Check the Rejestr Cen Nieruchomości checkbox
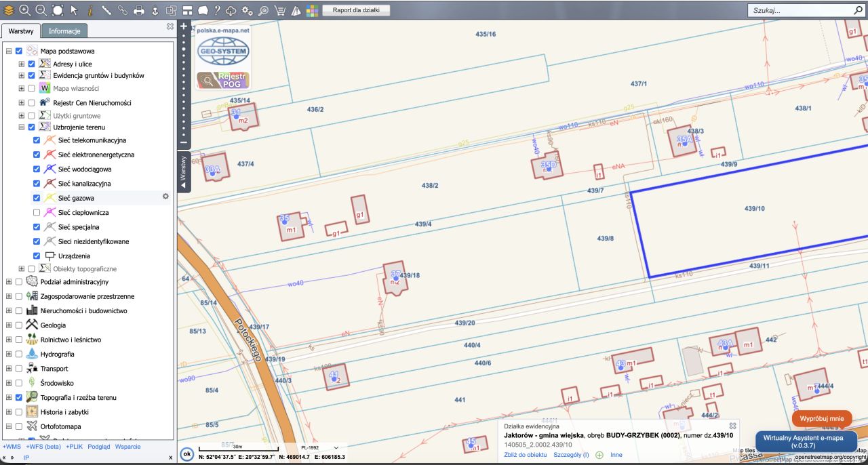Image resolution: width=868 pixels, height=465 pixels. click(31, 103)
